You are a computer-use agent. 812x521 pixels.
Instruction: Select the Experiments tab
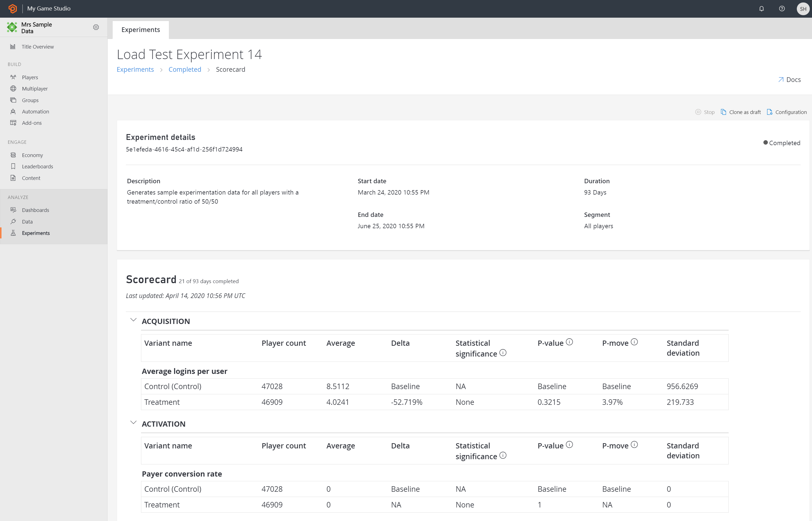(x=140, y=29)
